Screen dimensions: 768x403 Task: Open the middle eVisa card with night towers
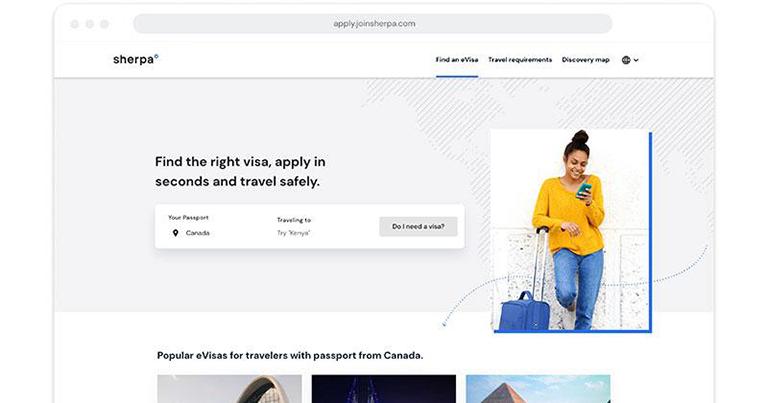384,389
